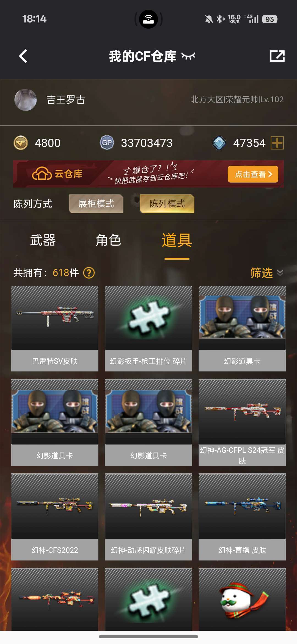The width and height of the screenshot is (297, 644).
Task: Switch to 展柜模式 display mode
Action: pyautogui.click(x=96, y=204)
